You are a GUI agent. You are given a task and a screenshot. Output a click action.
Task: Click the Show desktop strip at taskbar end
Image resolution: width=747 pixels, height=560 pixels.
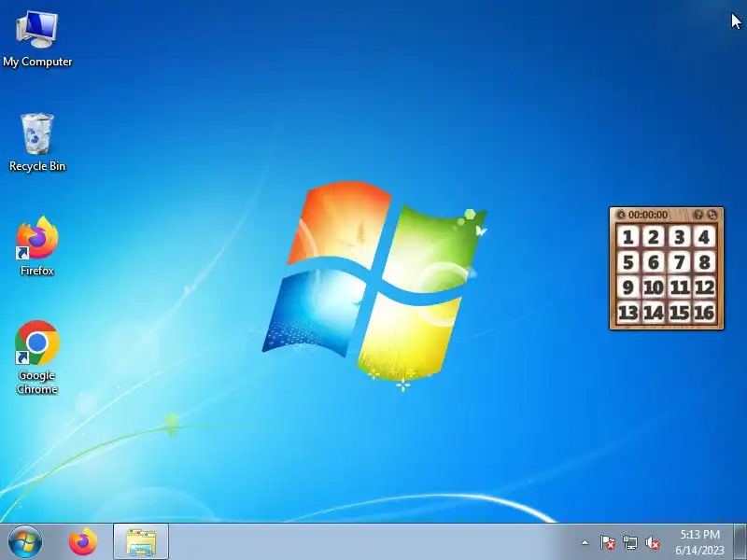point(740,542)
